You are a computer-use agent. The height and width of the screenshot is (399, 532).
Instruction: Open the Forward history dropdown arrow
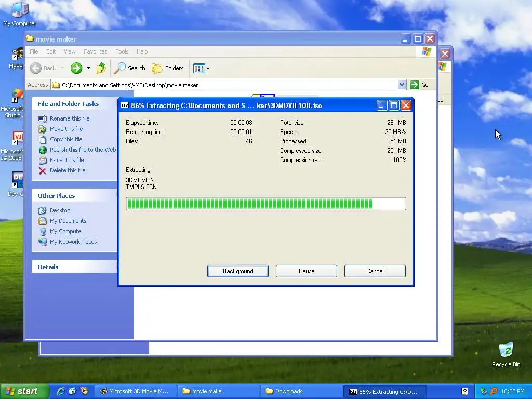[x=88, y=68]
